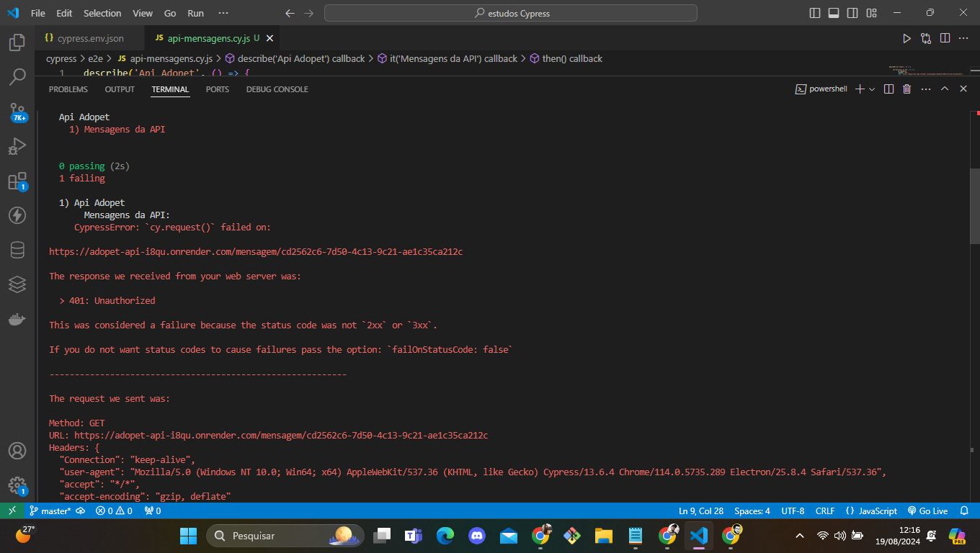Open the Edit menu
Image resolution: width=980 pixels, height=553 pixels.
pyautogui.click(x=64, y=13)
